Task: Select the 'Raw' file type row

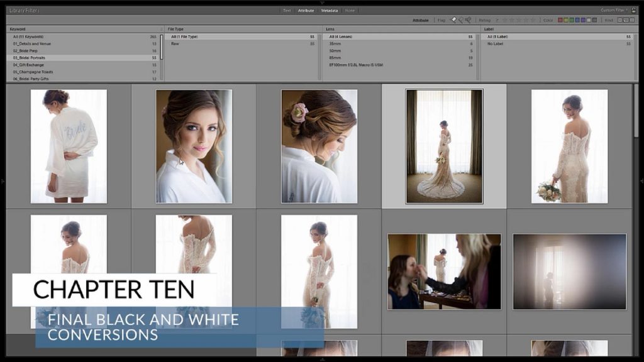Action: point(241,43)
